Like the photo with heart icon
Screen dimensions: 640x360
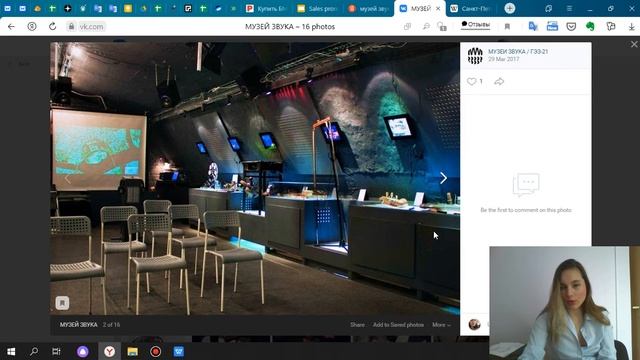click(471, 82)
